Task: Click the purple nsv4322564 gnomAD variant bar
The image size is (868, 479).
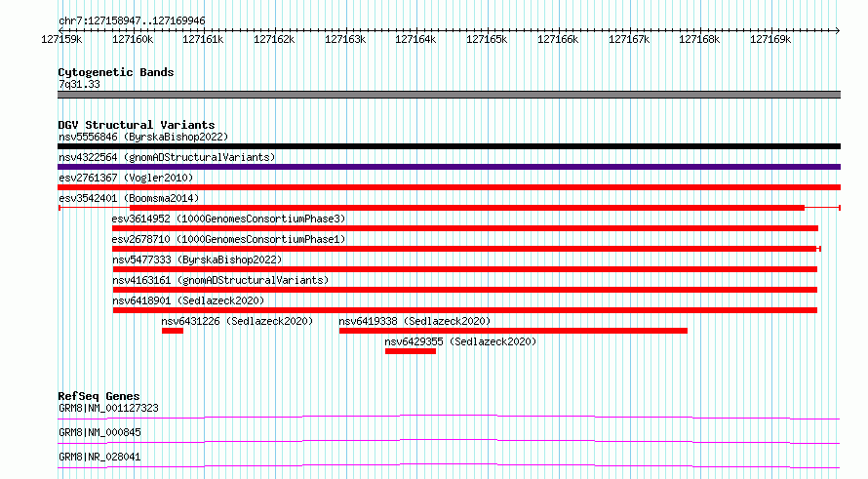Action: (x=449, y=167)
